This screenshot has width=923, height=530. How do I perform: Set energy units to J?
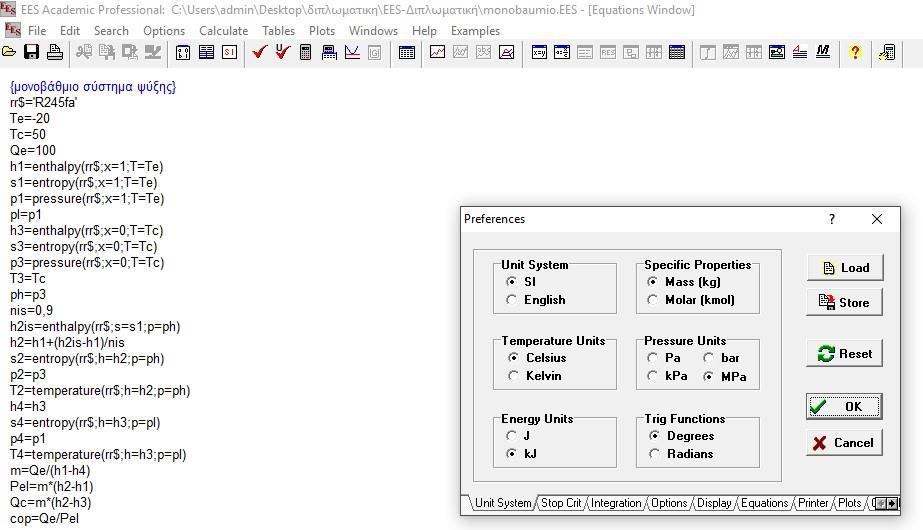point(518,436)
